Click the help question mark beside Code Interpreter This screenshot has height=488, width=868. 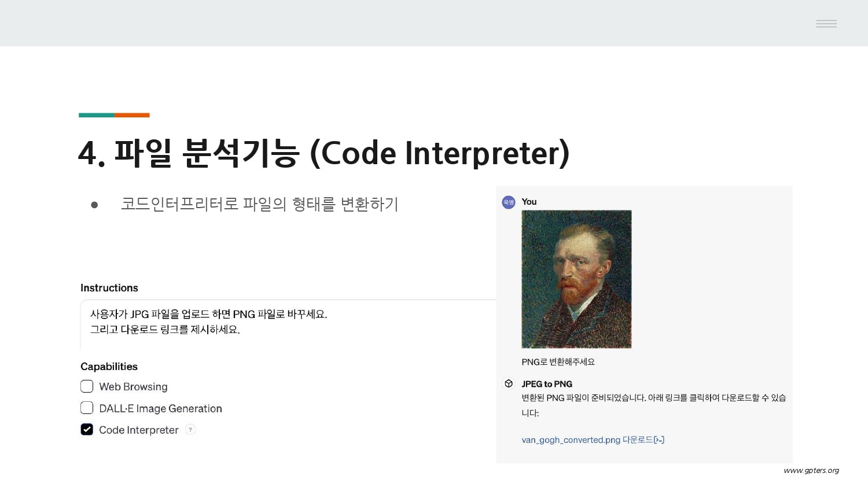190,430
